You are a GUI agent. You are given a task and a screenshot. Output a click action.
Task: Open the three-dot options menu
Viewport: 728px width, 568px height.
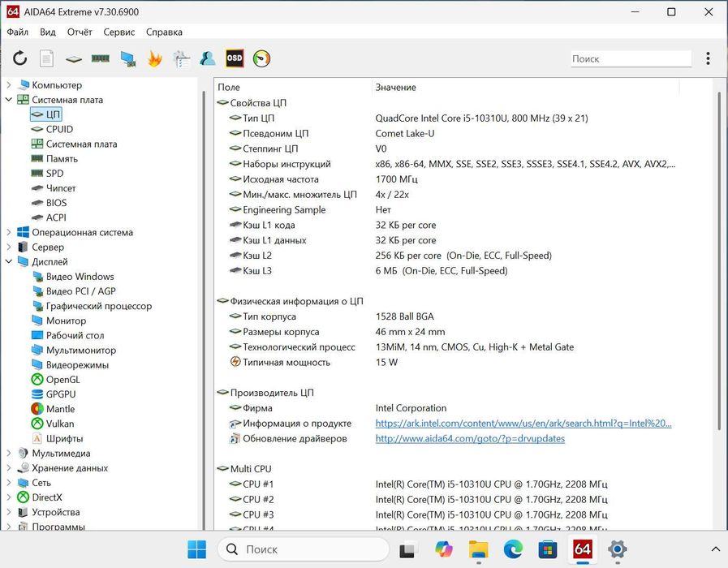point(708,58)
